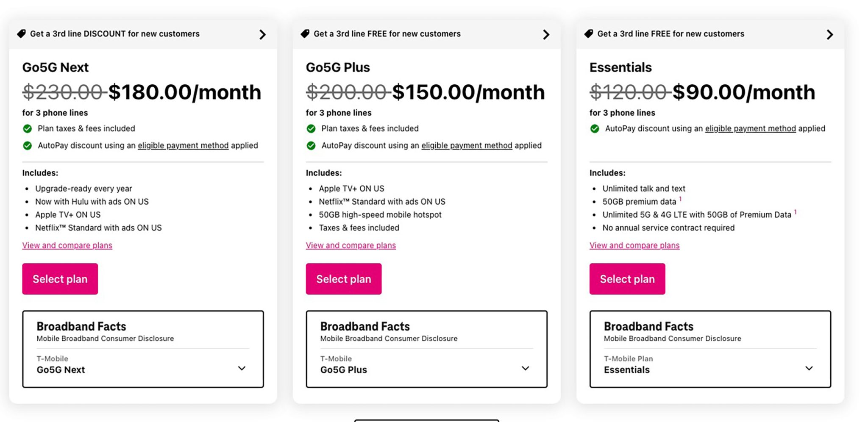Click green check beside Go5G Next taxes & fees
Image resolution: width=868 pixels, height=422 pixels.
(28, 129)
